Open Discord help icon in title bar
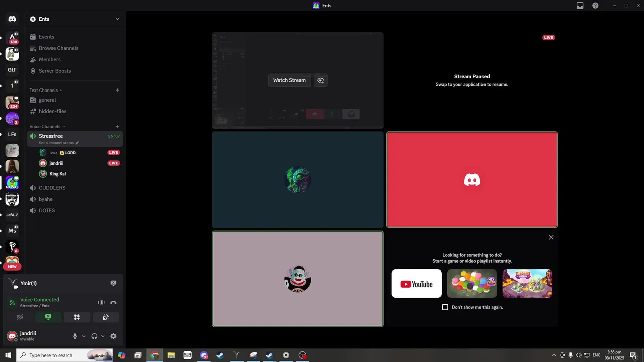 (x=595, y=6)
